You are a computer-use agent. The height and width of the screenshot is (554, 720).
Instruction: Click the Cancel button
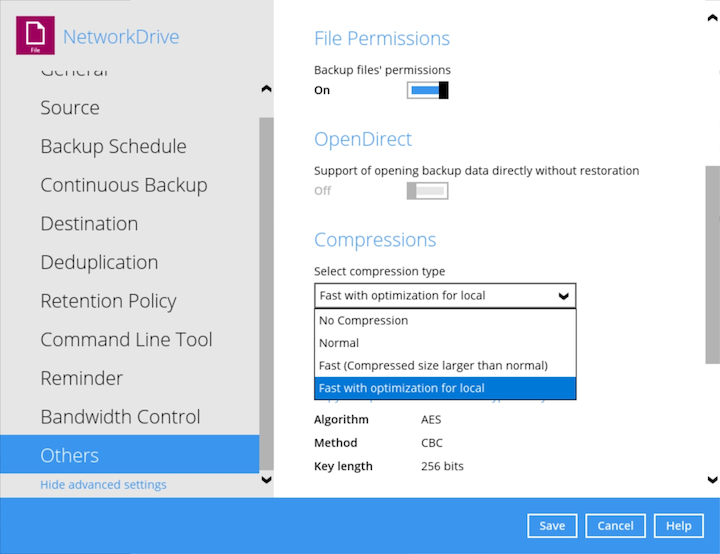tap(615, 526)
